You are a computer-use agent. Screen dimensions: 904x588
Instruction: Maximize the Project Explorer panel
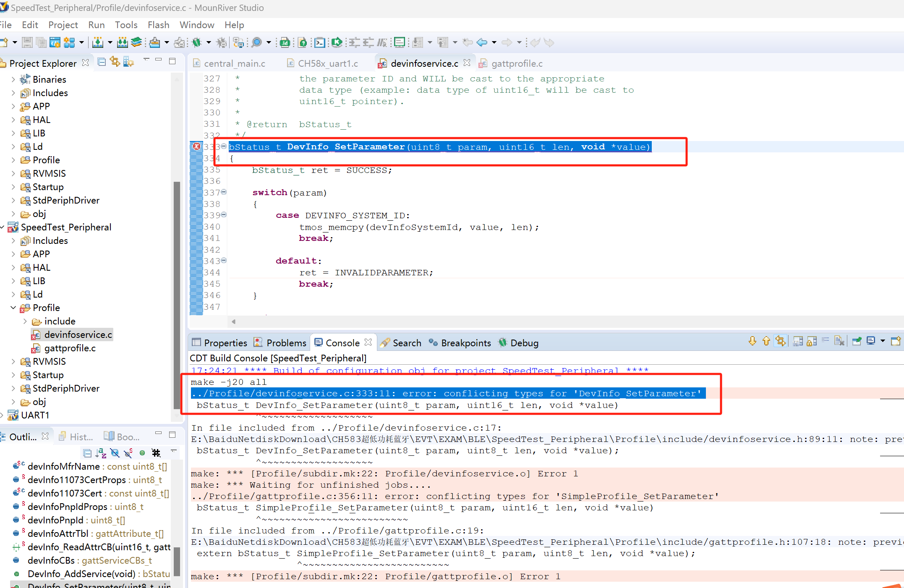coord(172,61)
